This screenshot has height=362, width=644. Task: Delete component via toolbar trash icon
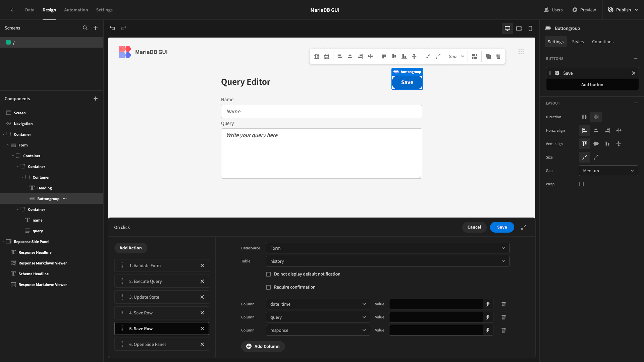point(498,56)
